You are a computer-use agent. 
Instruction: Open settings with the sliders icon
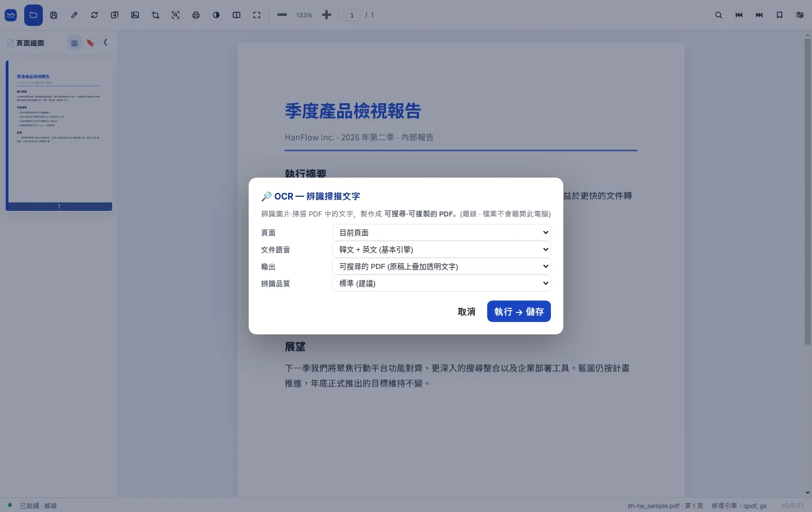click(x=800, y=15)
